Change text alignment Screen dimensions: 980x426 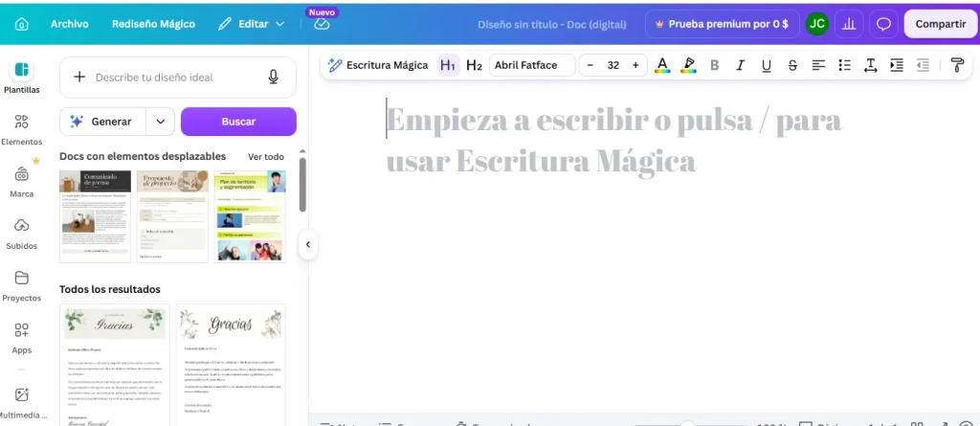click(818, 65)
